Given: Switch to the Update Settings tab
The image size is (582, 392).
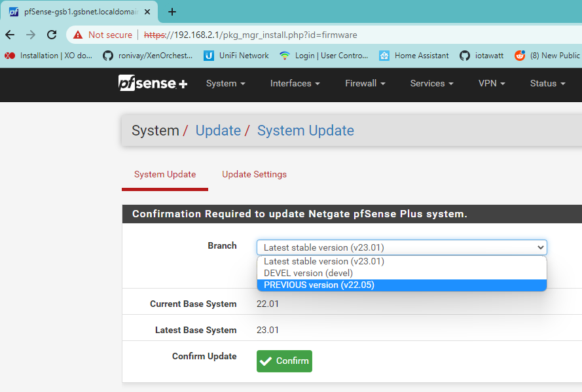Looking at the screenshot, I should [254, 174].
